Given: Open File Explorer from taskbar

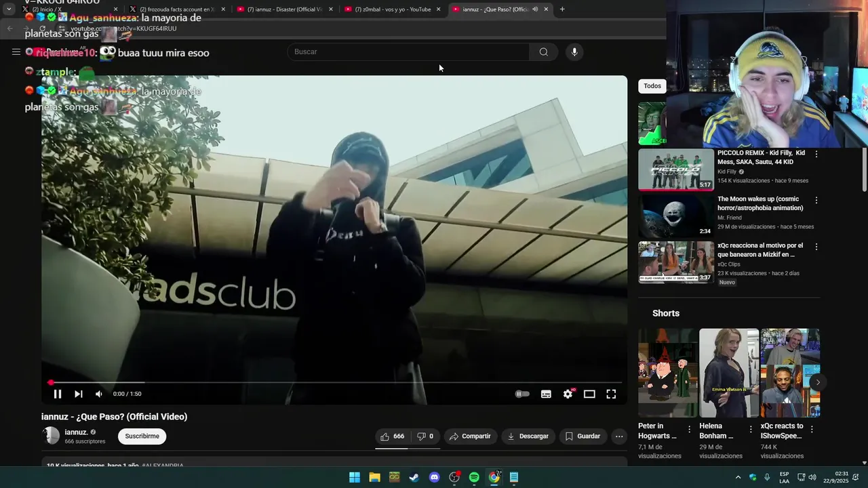Looking at the screenshot, I should tap(374, 477).
